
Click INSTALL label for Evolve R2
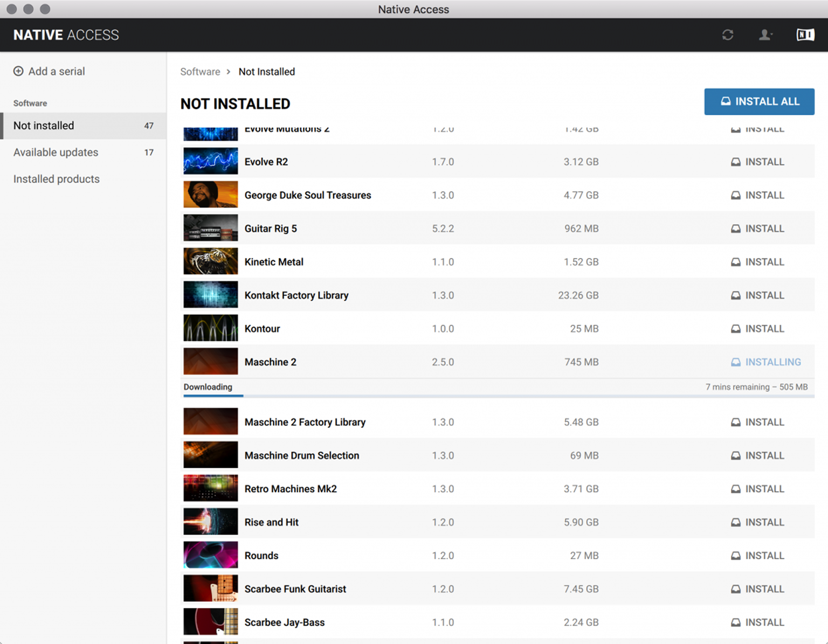pos(764,162)
